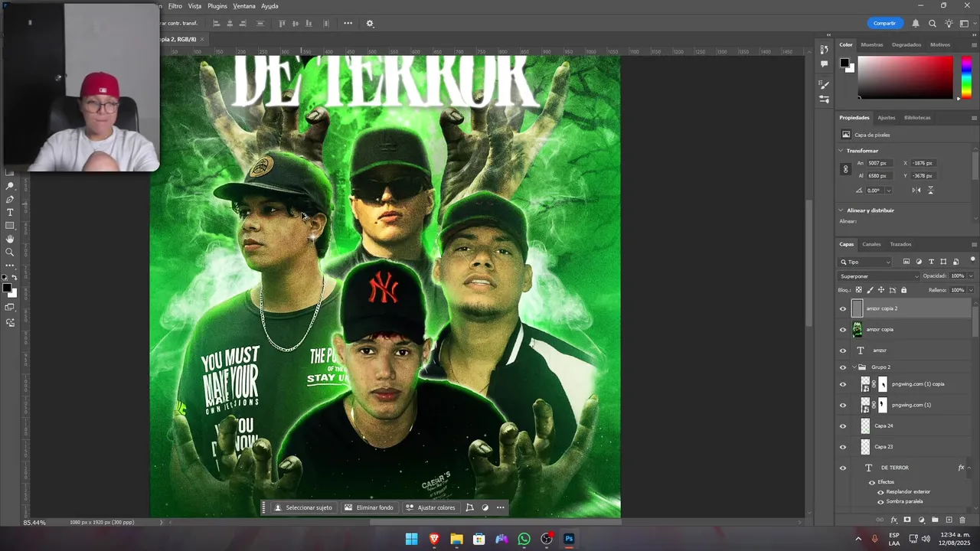Add layer mask at panel bottom

907,520
